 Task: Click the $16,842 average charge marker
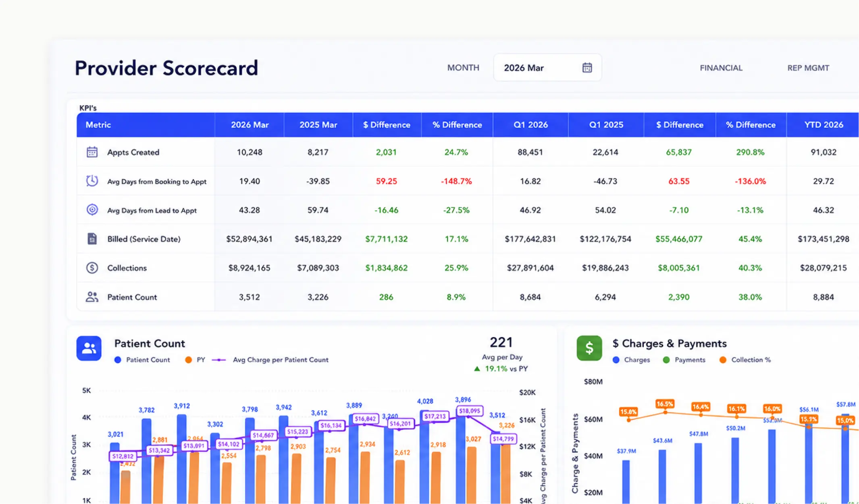tap(365, 419)
